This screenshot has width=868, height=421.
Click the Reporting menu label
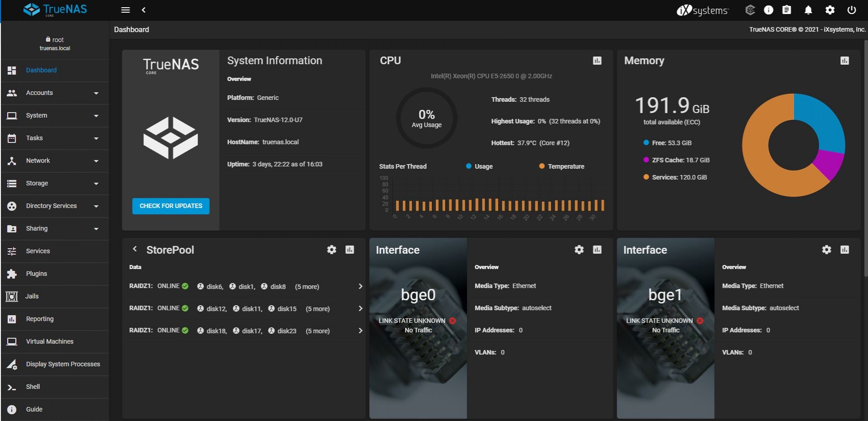(40, 319)
